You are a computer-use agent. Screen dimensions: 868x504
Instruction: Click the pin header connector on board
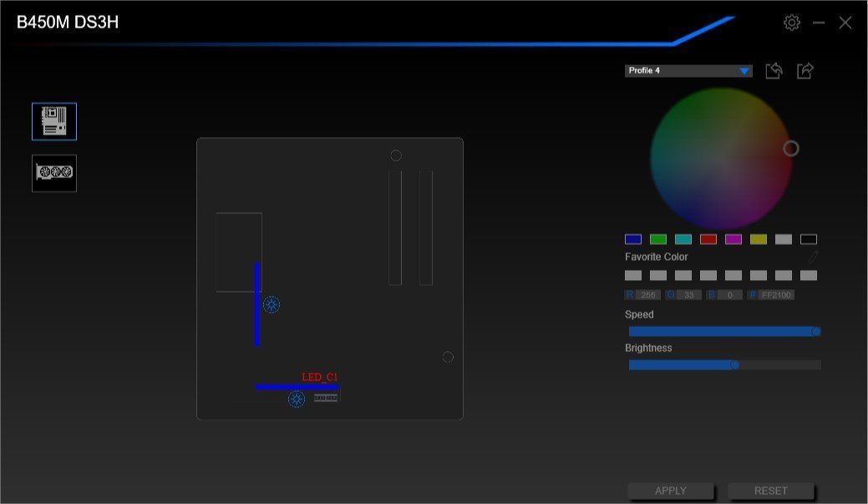click(x=326, y=398)
